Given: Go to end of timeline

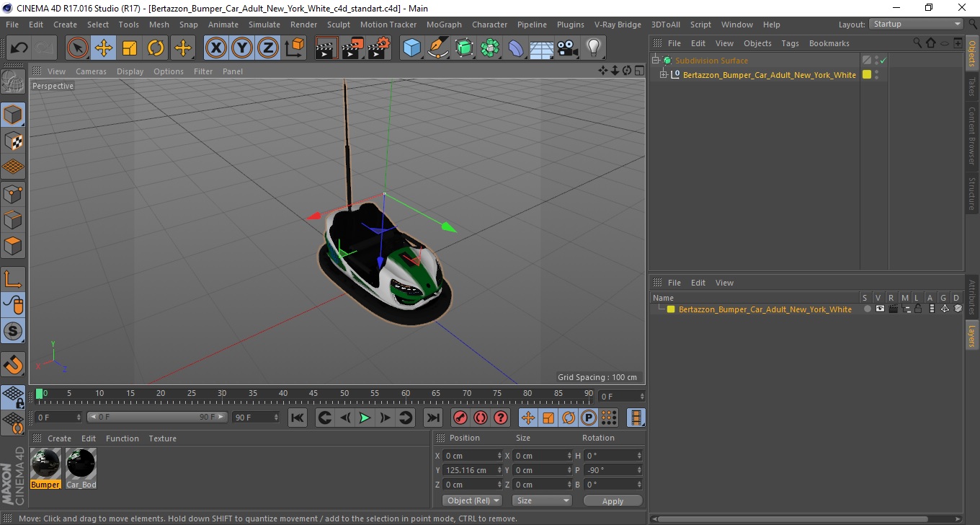Looking at the screenshot, I should pyautogui.click(x=432, y=418).
